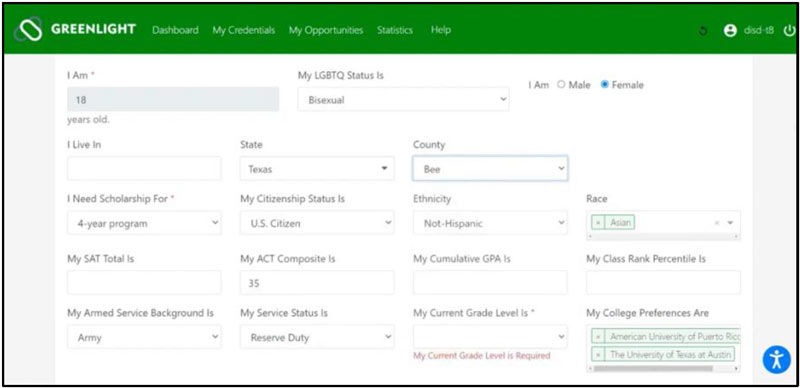Screen dimensions: 800x388
Task: Open the County dropdown showing Bee
Action: 490,168
